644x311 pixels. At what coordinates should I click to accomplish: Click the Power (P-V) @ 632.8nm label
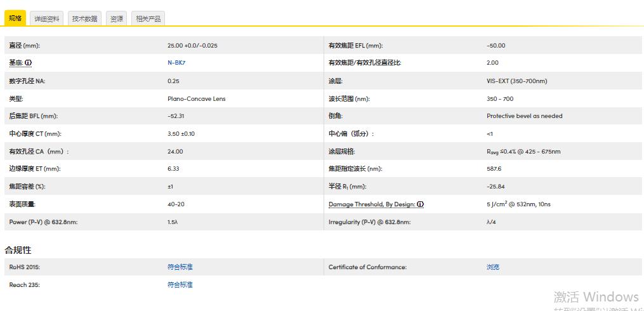point(43,222)
